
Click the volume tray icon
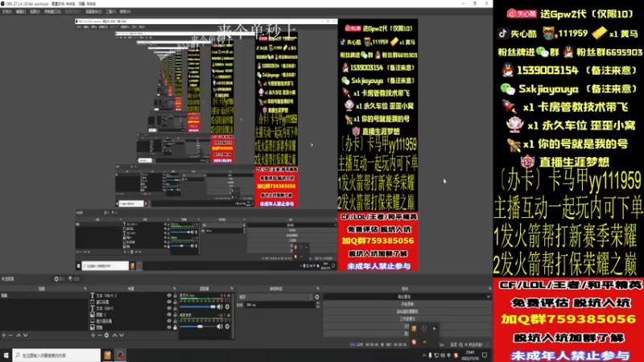pos(443,356)
